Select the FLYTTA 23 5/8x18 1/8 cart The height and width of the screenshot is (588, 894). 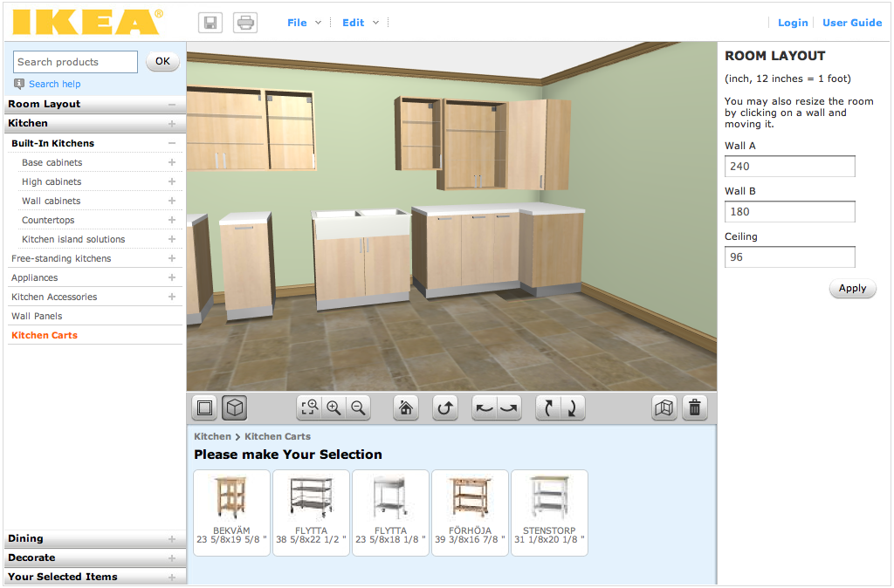[x=390, y=513]
